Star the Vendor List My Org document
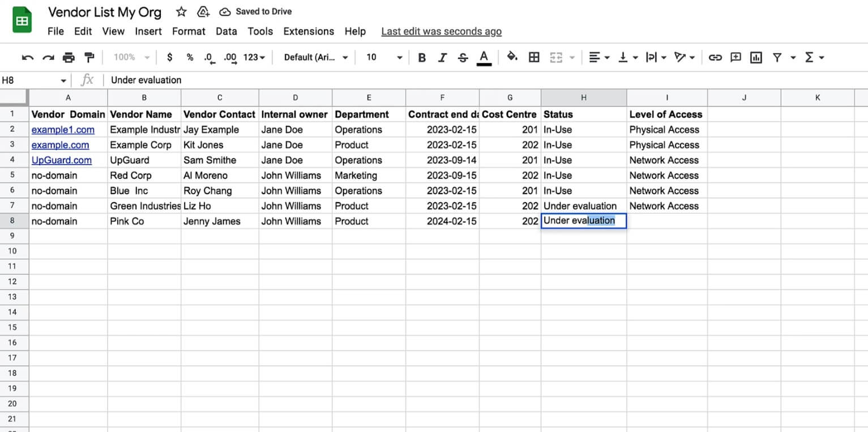This screenshot has width=868, height=432. point(181,11)
